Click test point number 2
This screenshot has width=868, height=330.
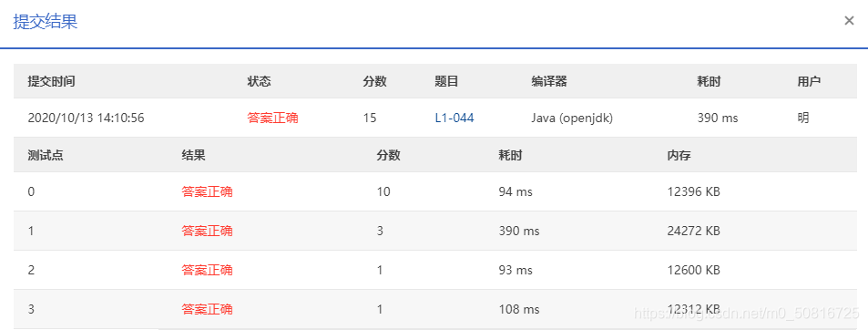[31, 270]
